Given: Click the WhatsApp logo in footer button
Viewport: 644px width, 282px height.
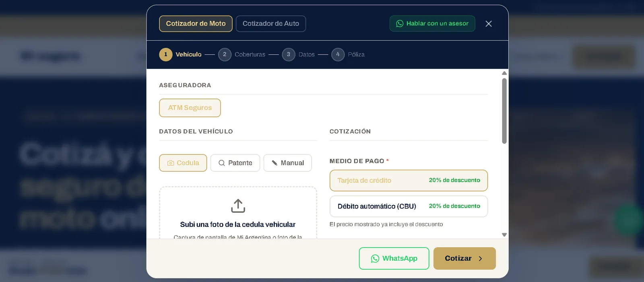Looking at the screenshot, I should point(375,259).
